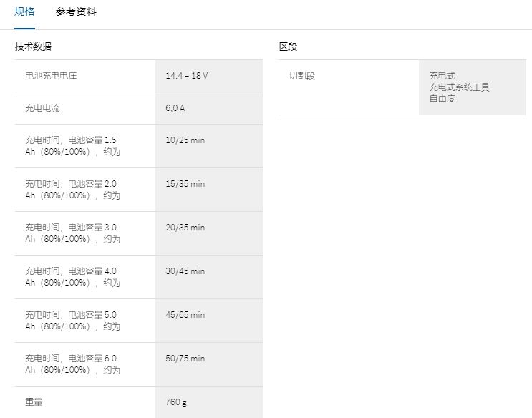Switch to the 规格 tab
Screen dimensions: 532x418
click(24, 12)
